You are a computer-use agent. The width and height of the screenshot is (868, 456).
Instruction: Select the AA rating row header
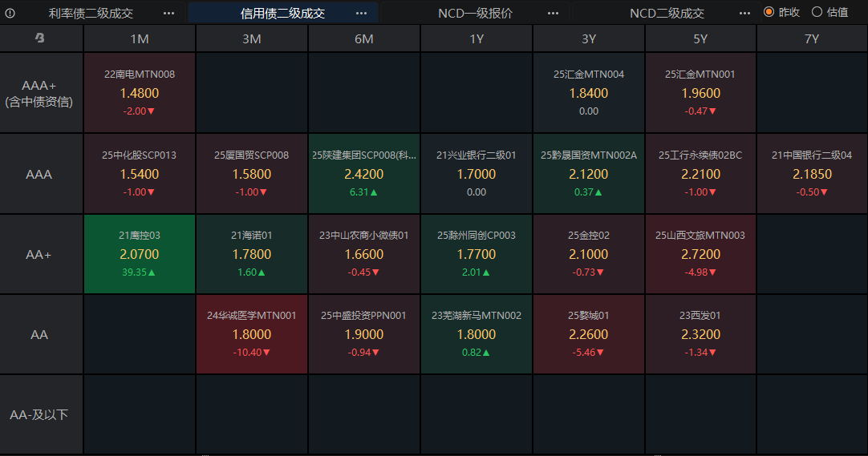pyautogui.click(x=42, y=334)
